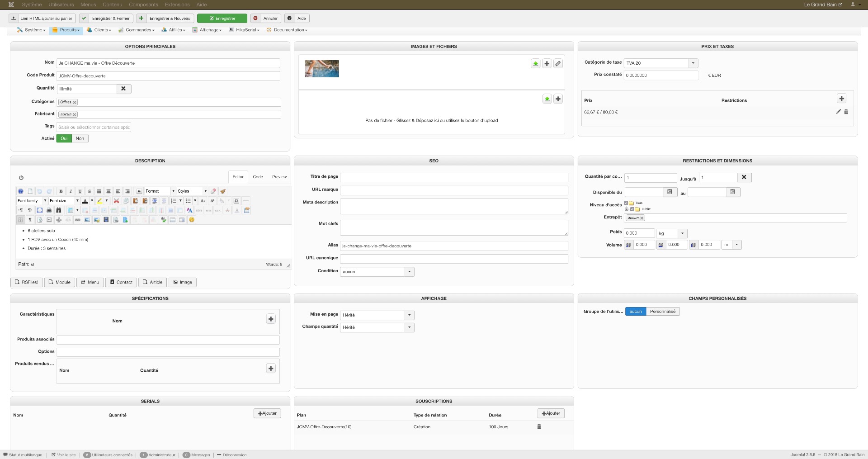Select Personnalisé for user group
868x459 pixels.
coord(663,312)
